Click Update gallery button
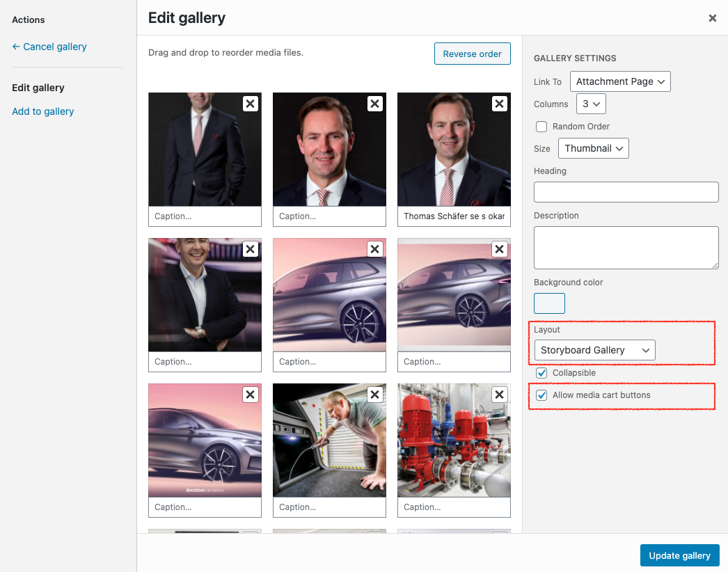The image size is (728, 572). tap(680, 555)
